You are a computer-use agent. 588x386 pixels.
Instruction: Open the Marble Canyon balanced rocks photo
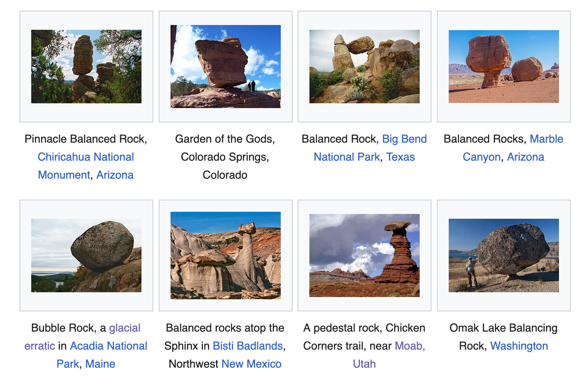click(504, 67)
